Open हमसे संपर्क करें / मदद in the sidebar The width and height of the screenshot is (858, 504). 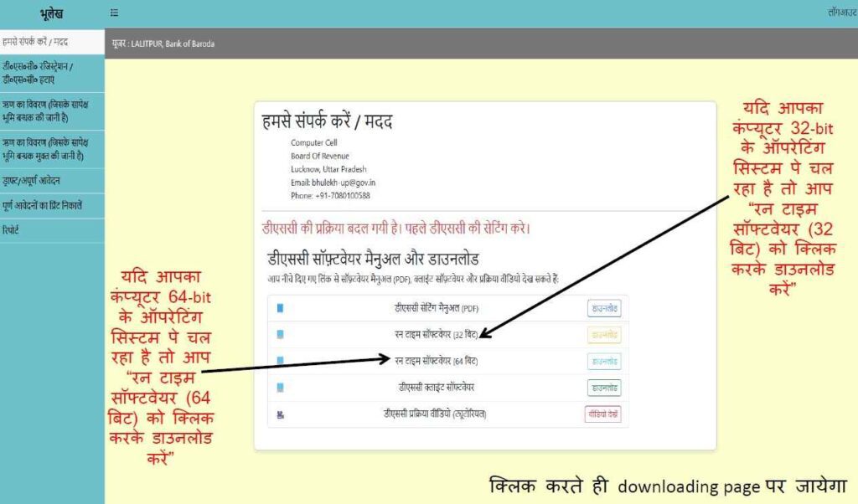point(35,41)
